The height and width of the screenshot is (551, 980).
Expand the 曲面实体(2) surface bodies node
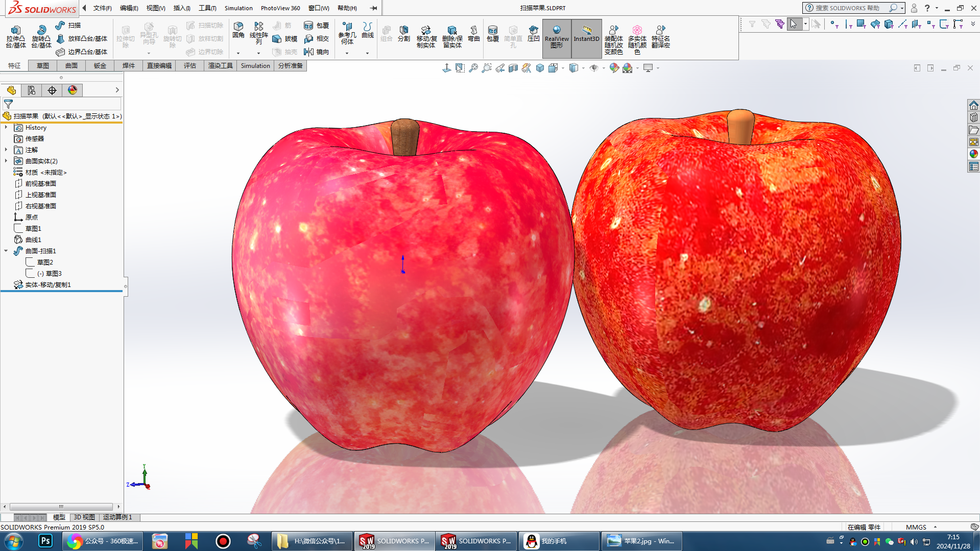click(x=6, y=161)
